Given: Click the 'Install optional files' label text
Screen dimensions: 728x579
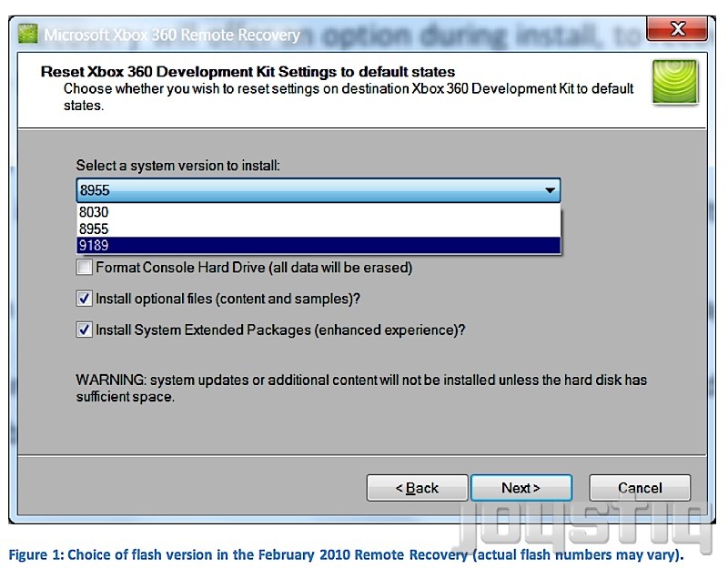Looking at the screenshot, I should [x=228, y=299].
